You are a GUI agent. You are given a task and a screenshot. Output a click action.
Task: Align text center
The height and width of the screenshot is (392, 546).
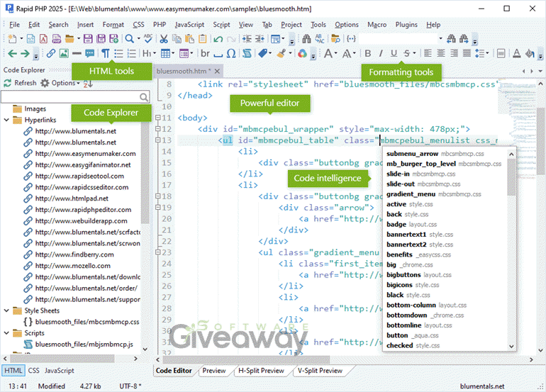[440, 53]
